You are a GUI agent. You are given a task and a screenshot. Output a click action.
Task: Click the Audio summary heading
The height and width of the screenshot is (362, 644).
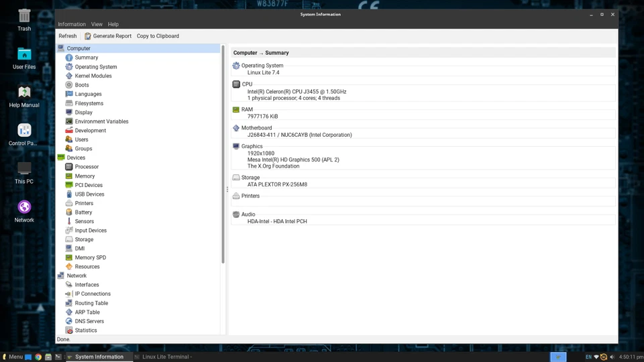tap(248, 215)
